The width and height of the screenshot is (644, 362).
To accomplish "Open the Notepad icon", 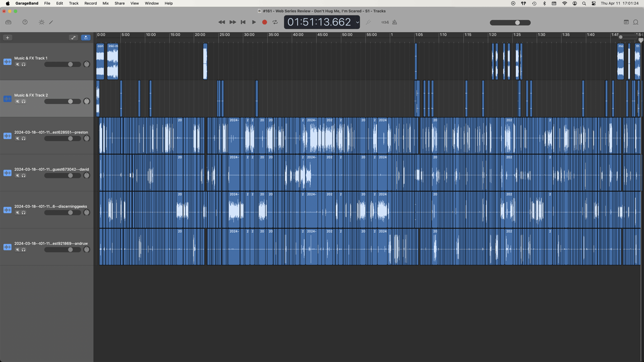I will [626, 22].
